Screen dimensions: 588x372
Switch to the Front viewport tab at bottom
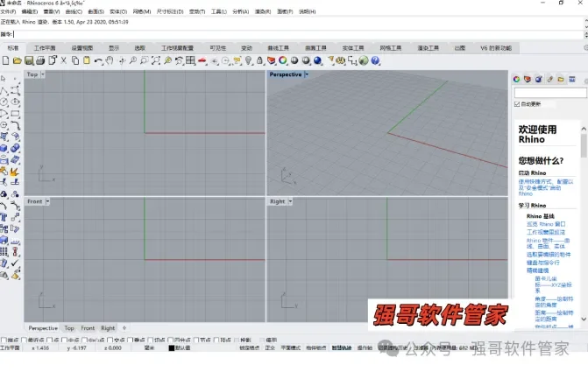[88, 328]
